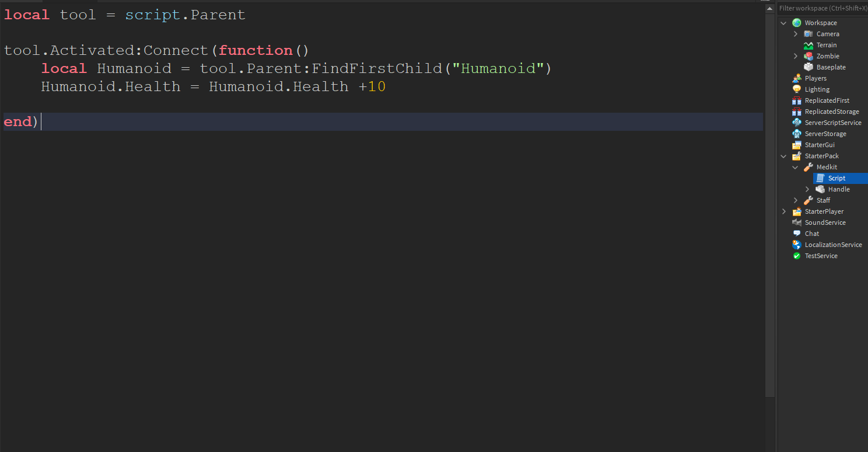Expand the Handle part node

click(x=807, y=189)
